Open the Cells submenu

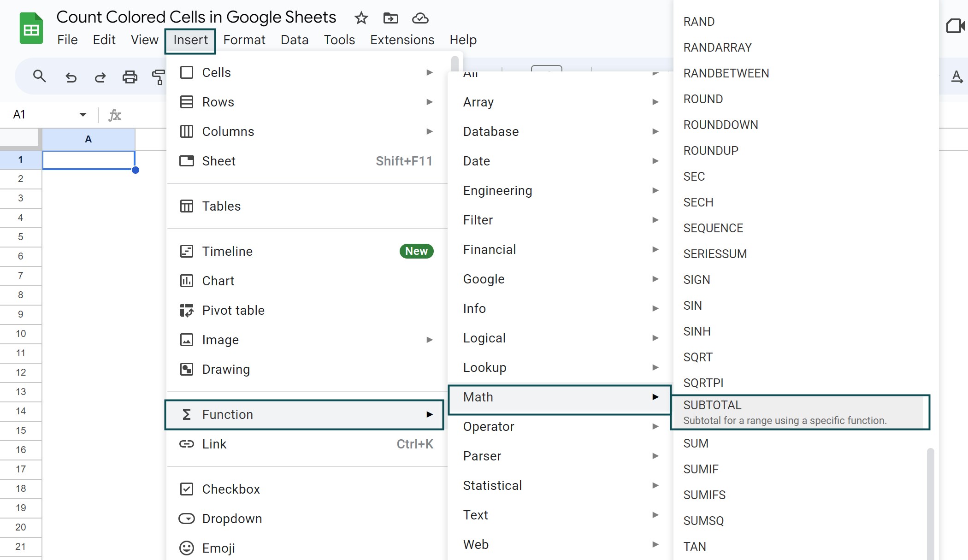307,72
